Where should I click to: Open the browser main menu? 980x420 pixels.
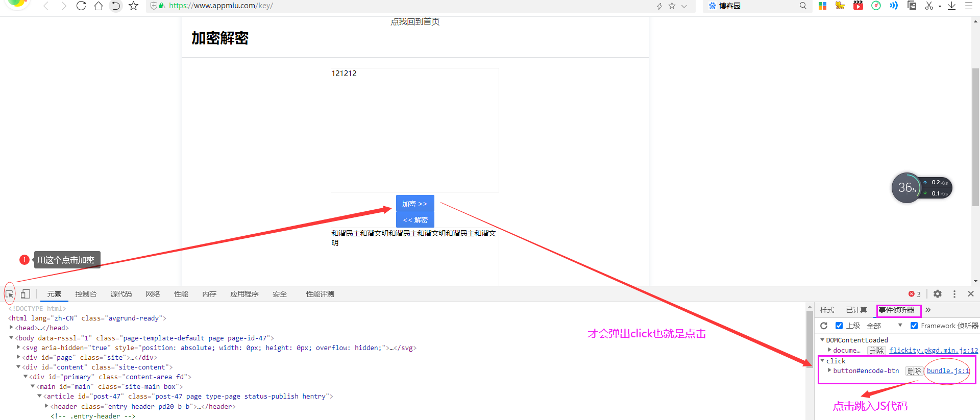click(x=968, y=6)
